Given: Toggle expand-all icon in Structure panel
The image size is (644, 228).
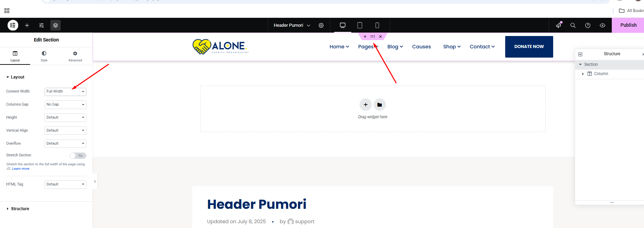Looking at the screenshot, I should point(580,54).
